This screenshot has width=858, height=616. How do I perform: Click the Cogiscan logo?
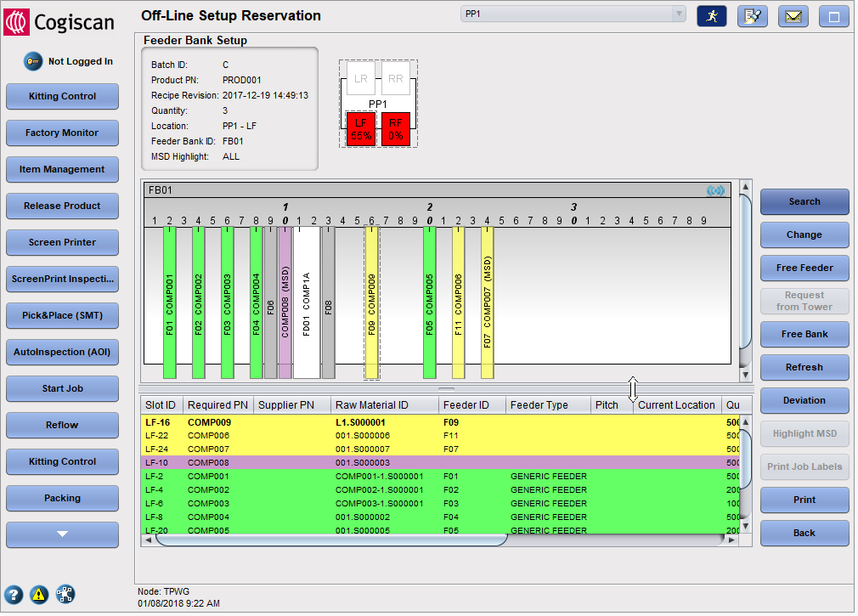(59, 22)
